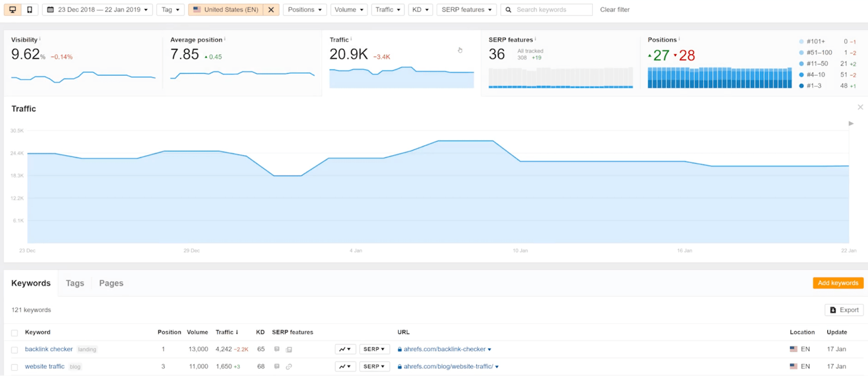Viewport: 868px width, 376px height.
Task: Sort by the Update column header
Action: point(837,332)
